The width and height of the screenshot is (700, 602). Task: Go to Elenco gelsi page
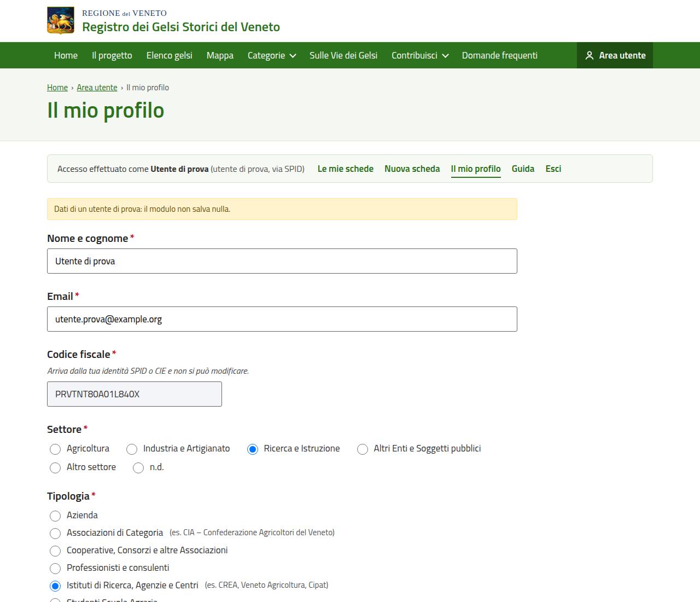coord(170,55)
